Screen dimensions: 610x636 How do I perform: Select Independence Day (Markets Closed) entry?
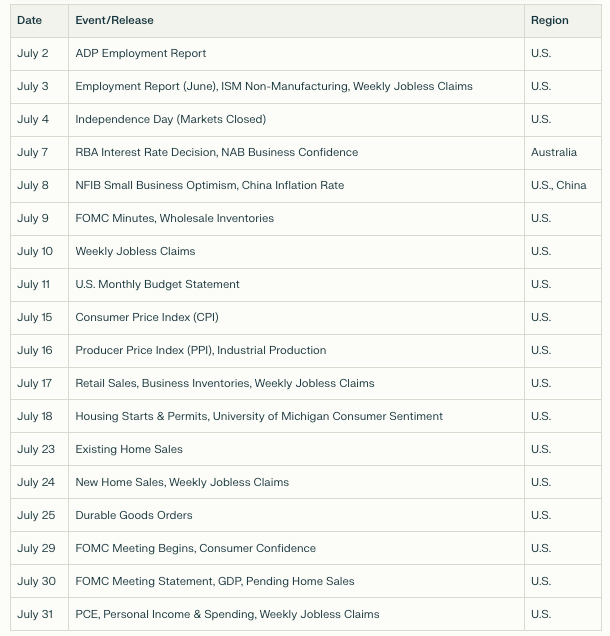coord(171,119)
